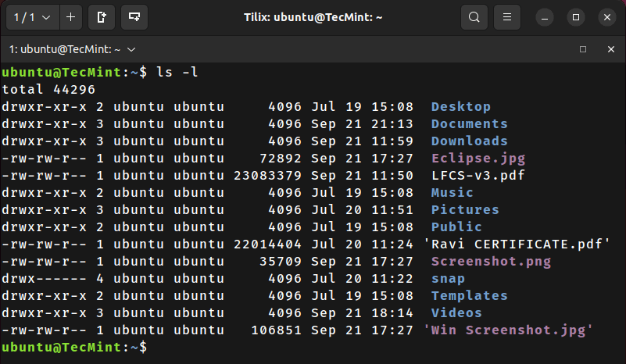This screenshot has width=626, height=364.
Task: Click the Documents directory name
Action: (x=469, y=123)
